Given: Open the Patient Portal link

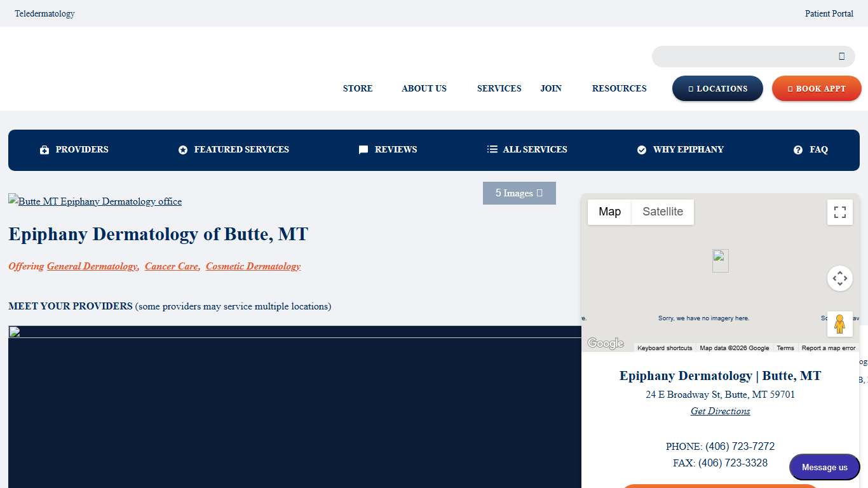Looking at the screenshot, I should (x=829, y=13).
